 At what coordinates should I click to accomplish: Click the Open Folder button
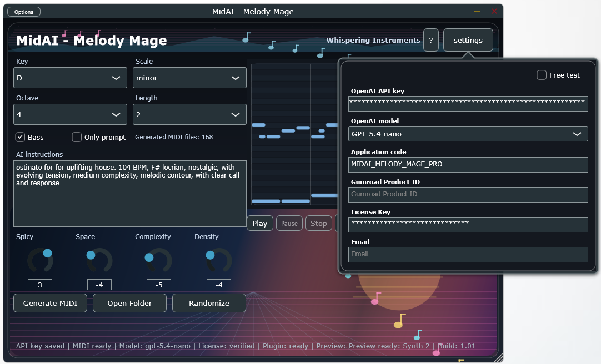click(129, 303)
